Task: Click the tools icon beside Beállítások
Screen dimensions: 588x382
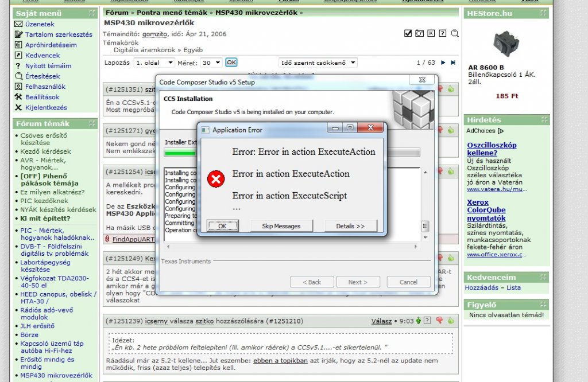Action: [x=18, y=97]
